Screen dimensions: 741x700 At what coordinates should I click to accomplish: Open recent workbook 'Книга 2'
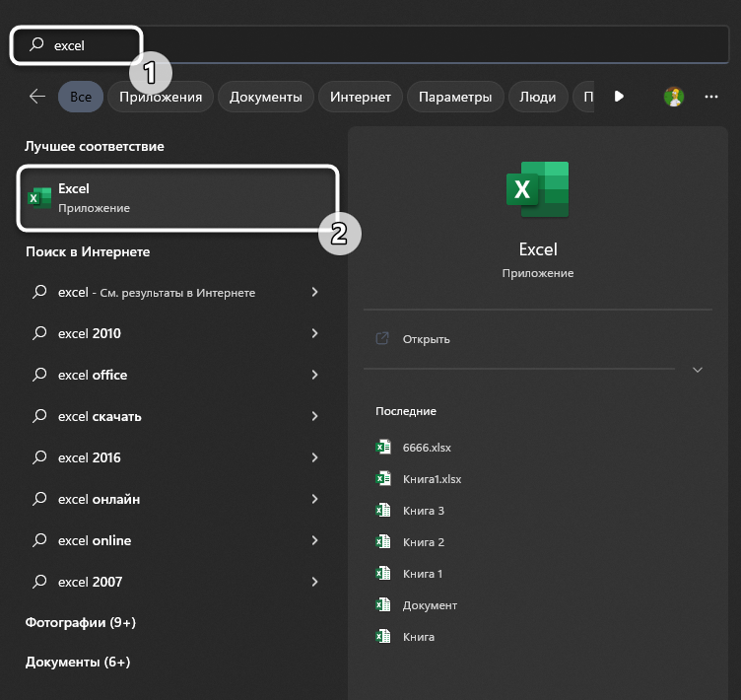coord(424,542)
